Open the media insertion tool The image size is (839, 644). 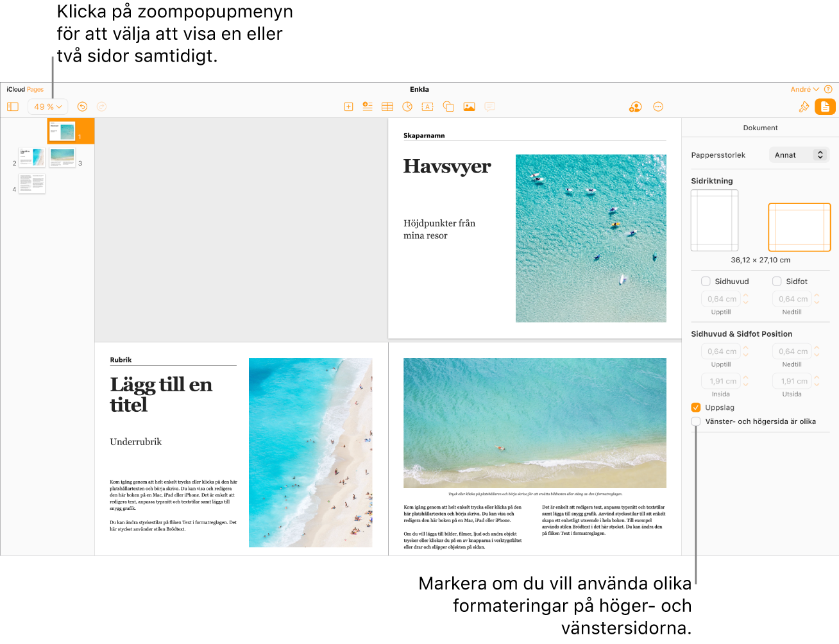pyautogui.click(x=469, y=106)
